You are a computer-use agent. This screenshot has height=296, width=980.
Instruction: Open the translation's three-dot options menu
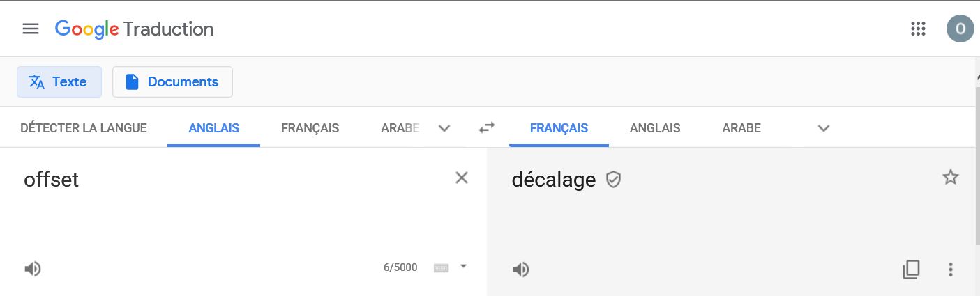950,270
